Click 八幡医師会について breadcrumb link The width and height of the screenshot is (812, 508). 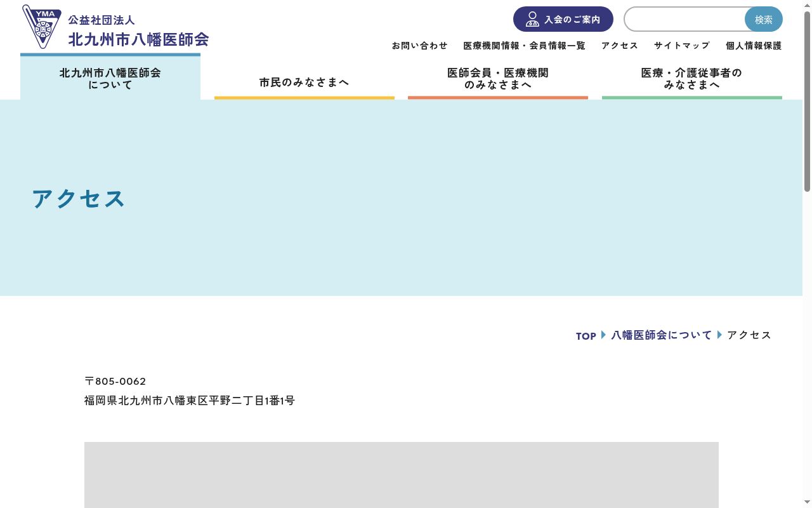(662, 335)
